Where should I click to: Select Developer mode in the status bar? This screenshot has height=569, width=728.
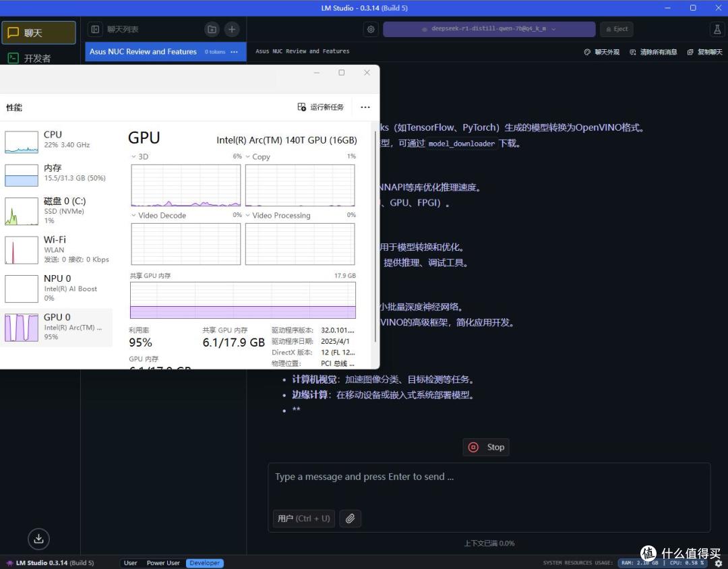pos(205,563)
